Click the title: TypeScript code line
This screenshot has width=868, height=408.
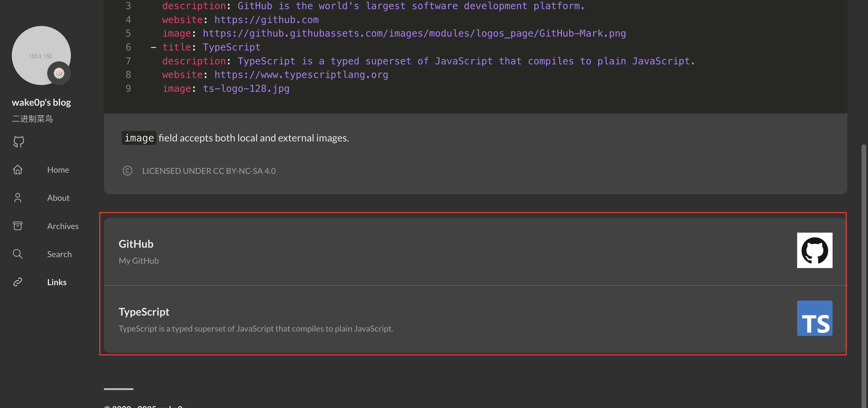point(205,47)
